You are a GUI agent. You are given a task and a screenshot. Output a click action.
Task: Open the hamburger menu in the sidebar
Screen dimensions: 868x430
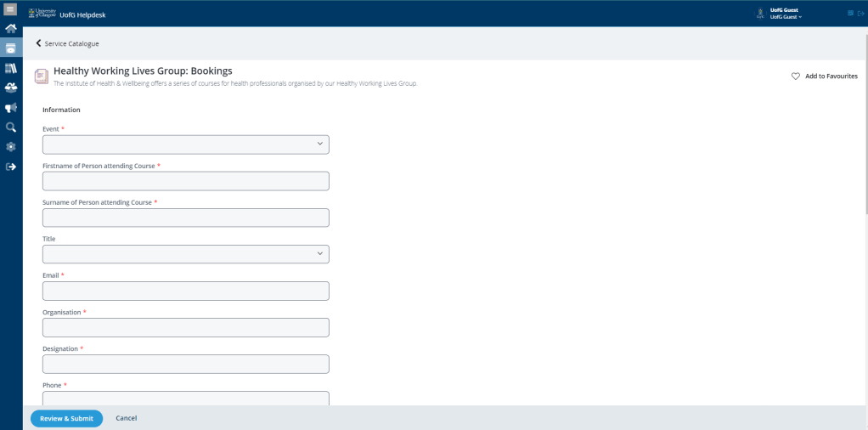[x=10, y=8]
